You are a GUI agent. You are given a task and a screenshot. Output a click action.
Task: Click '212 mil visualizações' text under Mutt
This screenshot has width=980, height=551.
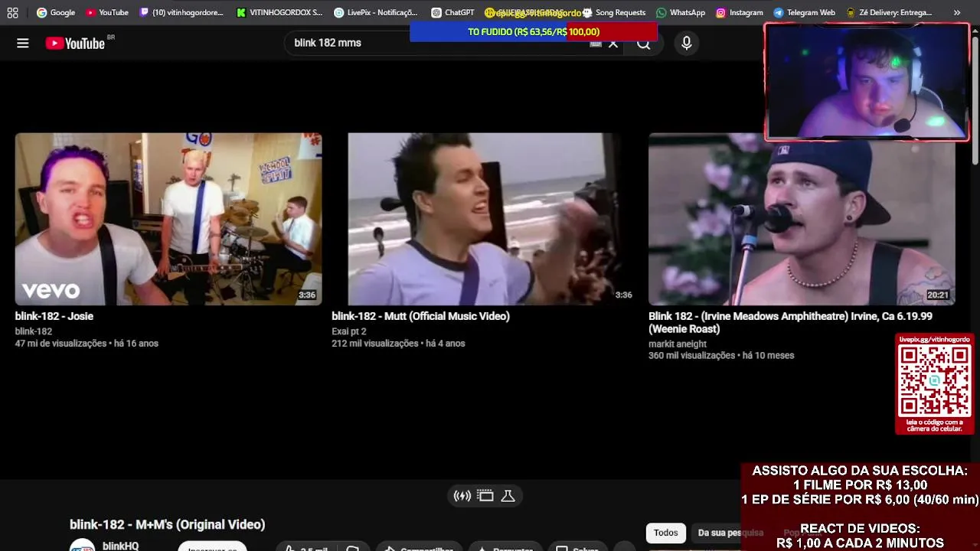pyautogui.click(x=375, y=344)
